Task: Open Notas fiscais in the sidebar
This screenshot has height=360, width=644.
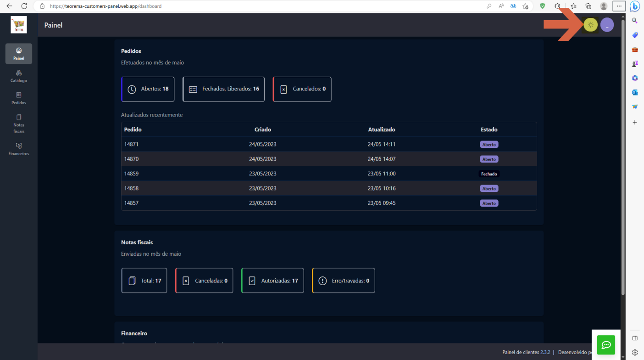Action: [x=19, y=124]
